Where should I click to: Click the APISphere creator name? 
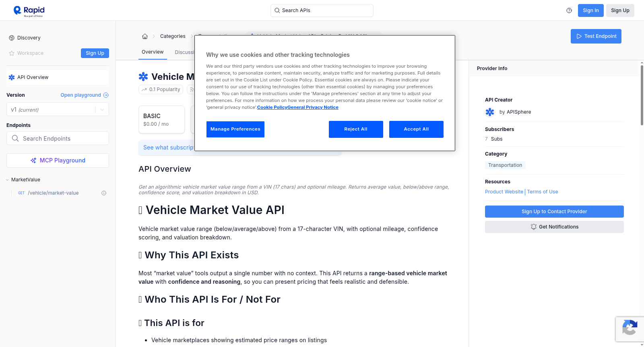click(519, 112)
